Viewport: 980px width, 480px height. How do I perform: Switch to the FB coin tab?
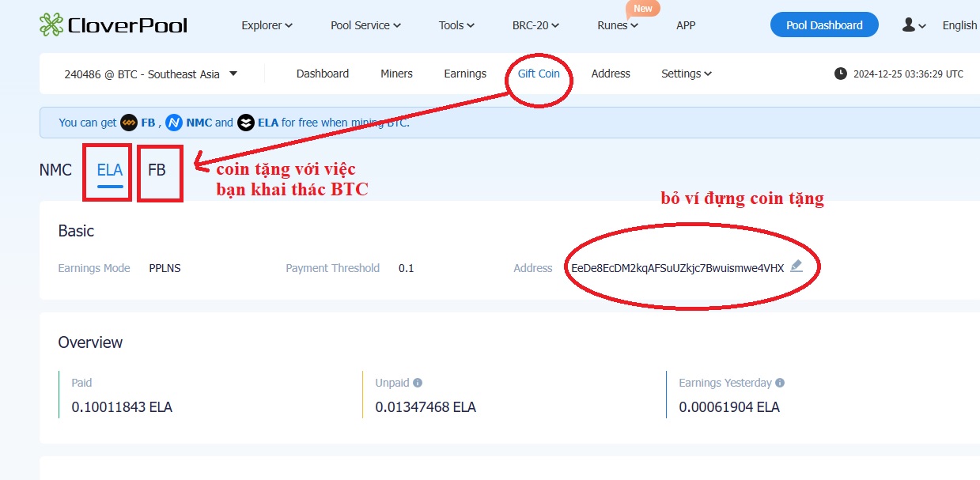157,170
